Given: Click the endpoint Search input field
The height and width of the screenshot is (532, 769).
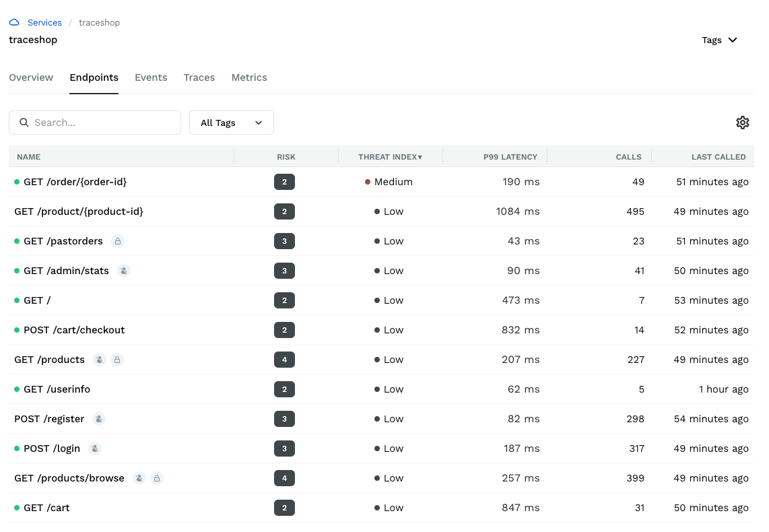Looking at the screenshot, I should [x=101, y=123].
